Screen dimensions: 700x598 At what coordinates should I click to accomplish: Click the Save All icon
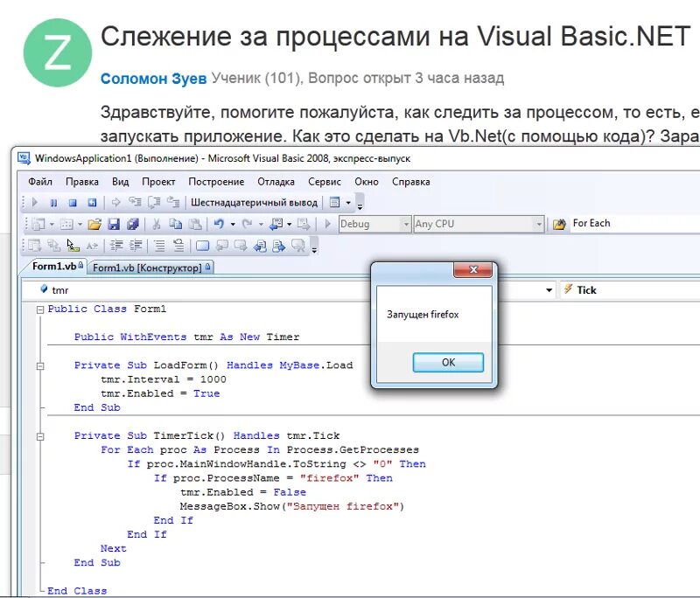coord(133,225)
